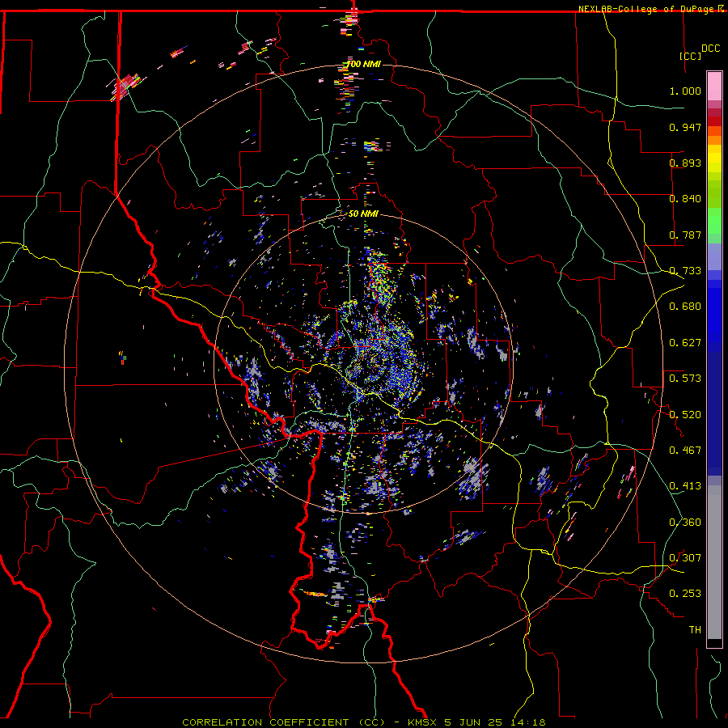The width and height of the screenshot is (728, 728).
Task: Select the KMSX radar site identifier
Action: (x=422, y=722)
